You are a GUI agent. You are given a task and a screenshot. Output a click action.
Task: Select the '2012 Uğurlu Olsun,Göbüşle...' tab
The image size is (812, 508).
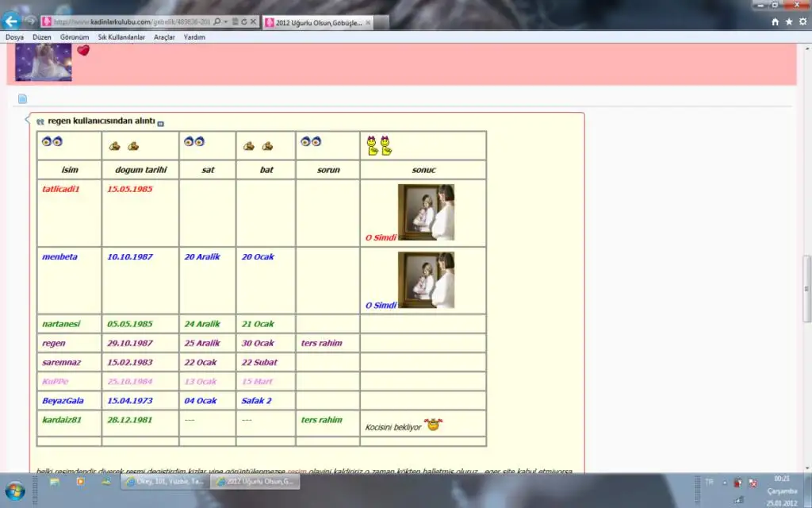coord(317,23)
